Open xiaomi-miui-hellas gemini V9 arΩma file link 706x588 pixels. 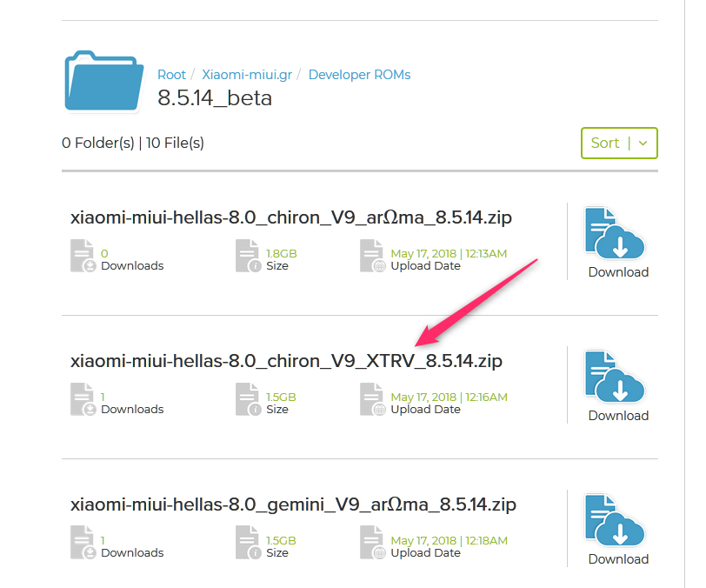coord(293,504)
